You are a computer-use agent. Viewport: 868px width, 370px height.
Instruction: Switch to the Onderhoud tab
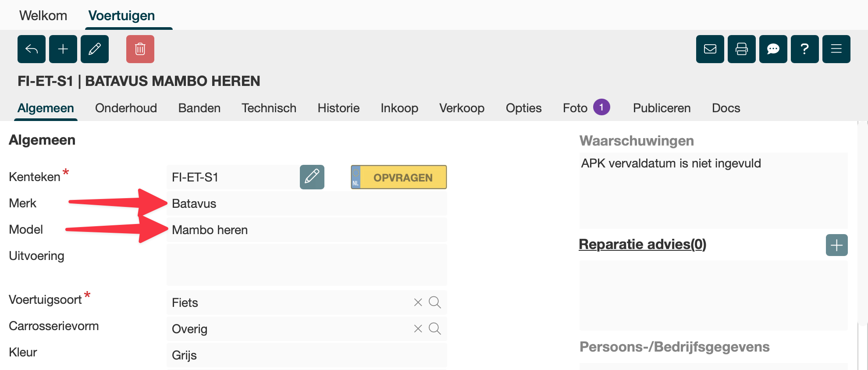tap(126, 108)
